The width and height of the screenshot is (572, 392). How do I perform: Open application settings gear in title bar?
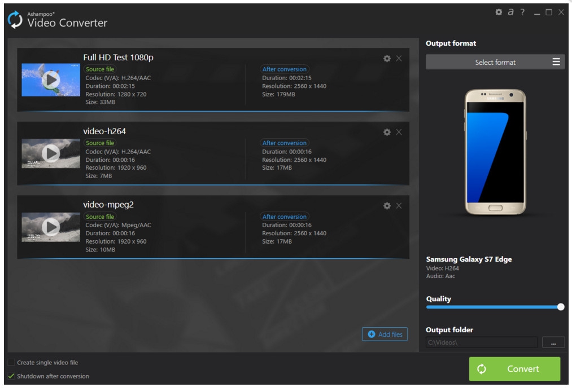point(498,12)
